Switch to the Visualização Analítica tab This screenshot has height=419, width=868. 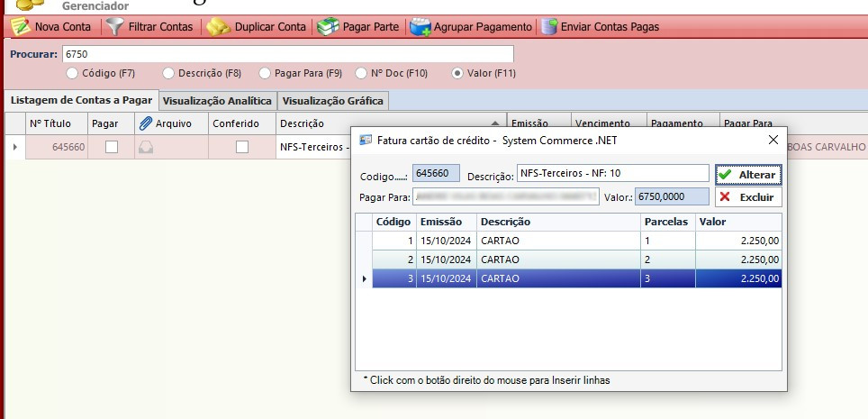[x=218, y=102]
